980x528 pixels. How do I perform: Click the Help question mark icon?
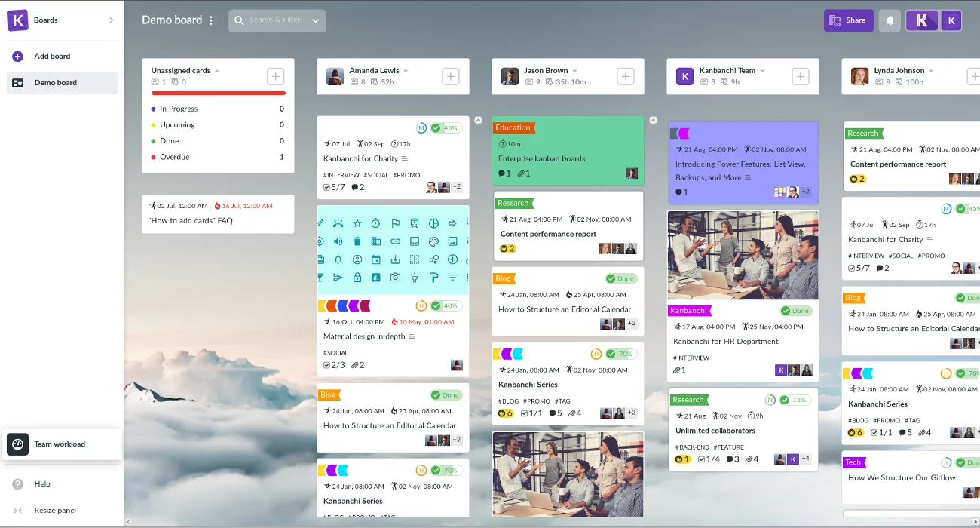(18, 484)
